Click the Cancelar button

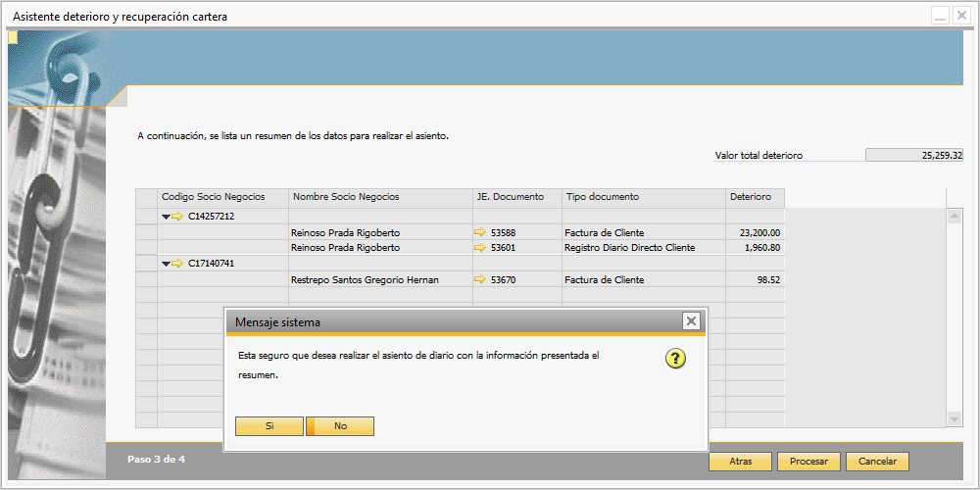[x=877, y=462]
